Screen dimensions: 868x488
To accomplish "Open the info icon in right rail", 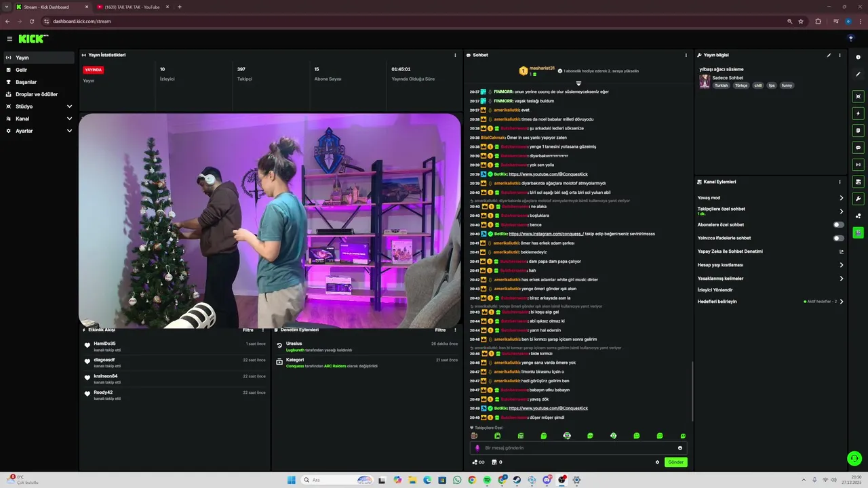I will 858,57.
